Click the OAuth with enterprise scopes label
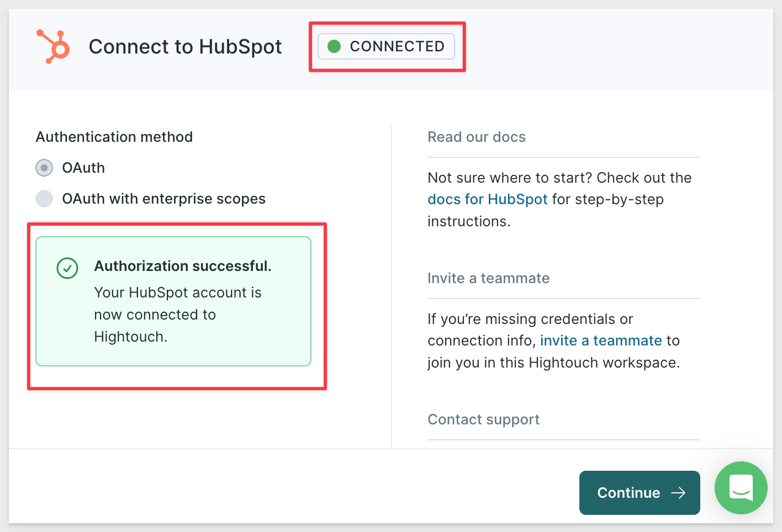This screenshot has height=532, width=782. pyautogui.click(x=164, y=199)
